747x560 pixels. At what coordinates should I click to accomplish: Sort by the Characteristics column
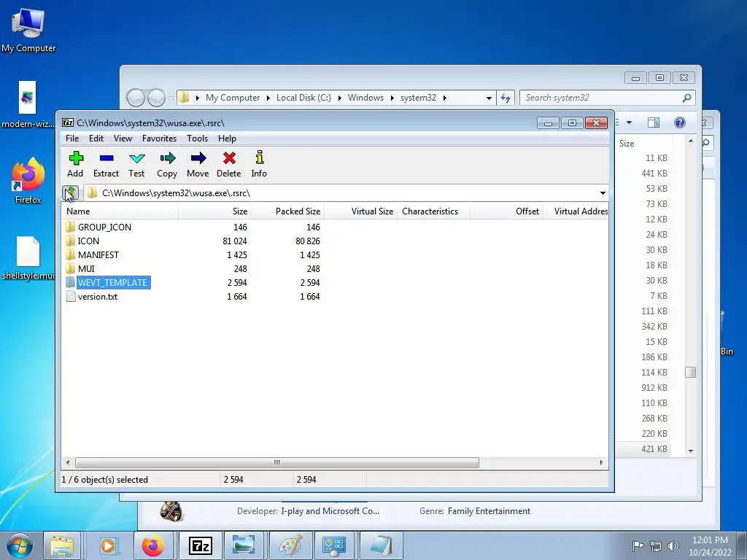pos(434,211)
